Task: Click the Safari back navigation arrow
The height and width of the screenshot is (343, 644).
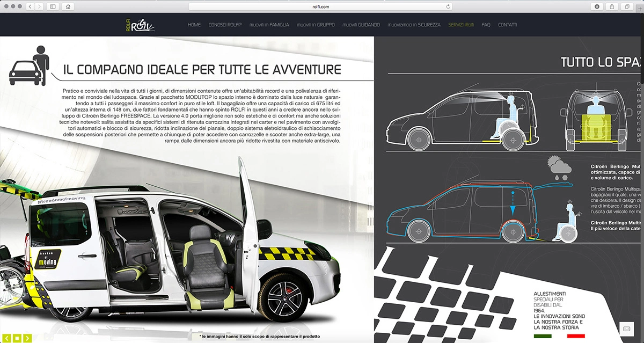Action: (x=30, y=6)
